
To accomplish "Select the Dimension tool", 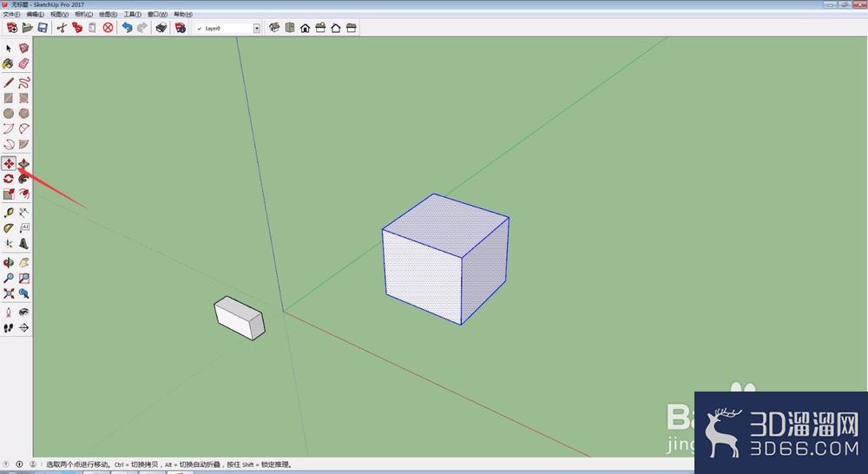I will coord(23,213).
